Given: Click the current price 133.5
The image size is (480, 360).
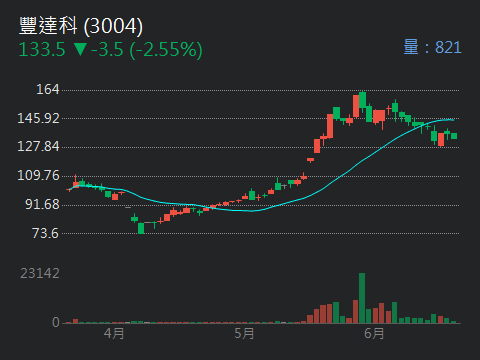Looking at the screenshot, I should [42, 50].
